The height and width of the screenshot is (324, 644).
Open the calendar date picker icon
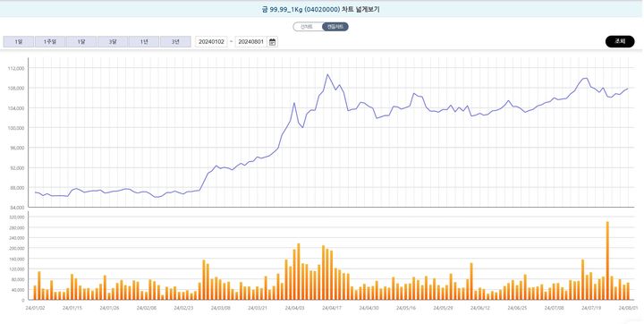click(272, 42)
